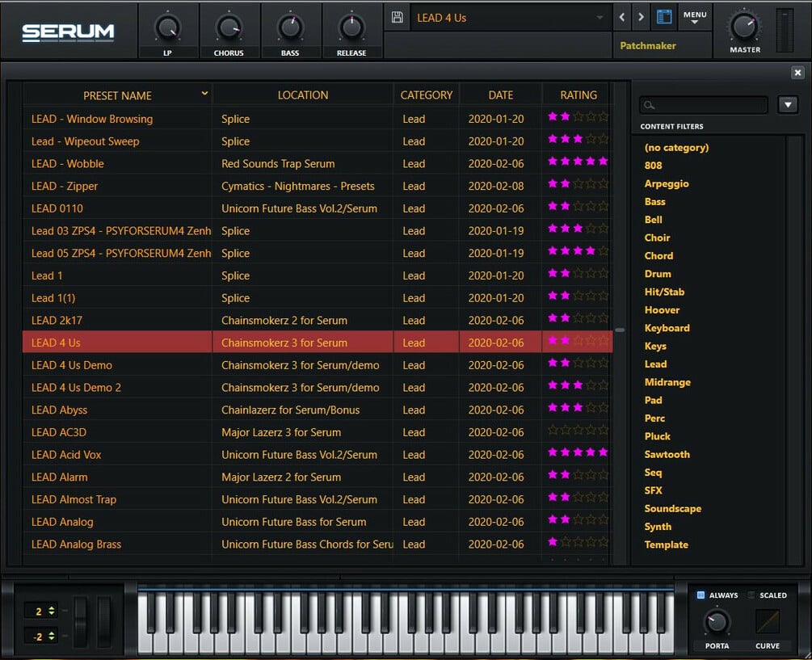Screen dimensions: 812x660
Task: Select preset LEAD Alarm
Action: [x=59, y=477]
